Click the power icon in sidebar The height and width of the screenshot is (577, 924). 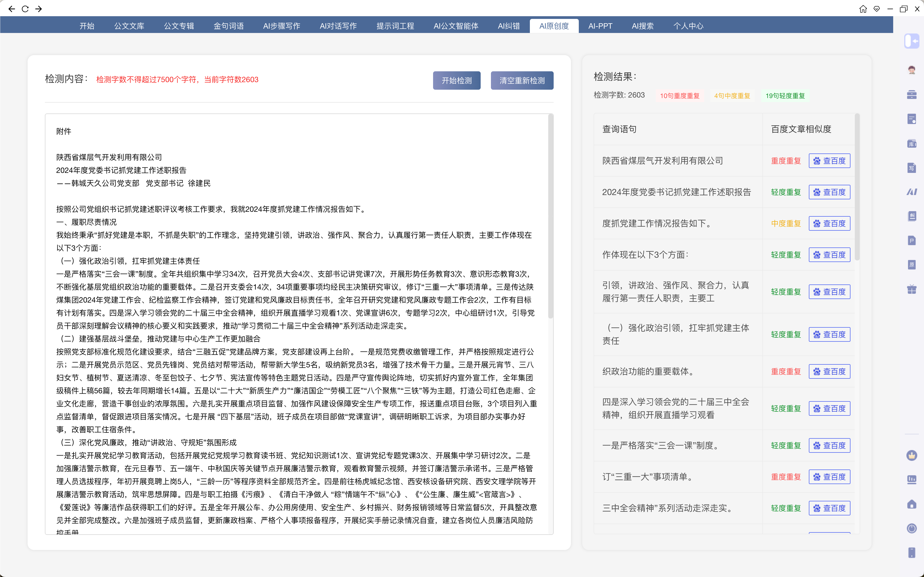point(911,528)
